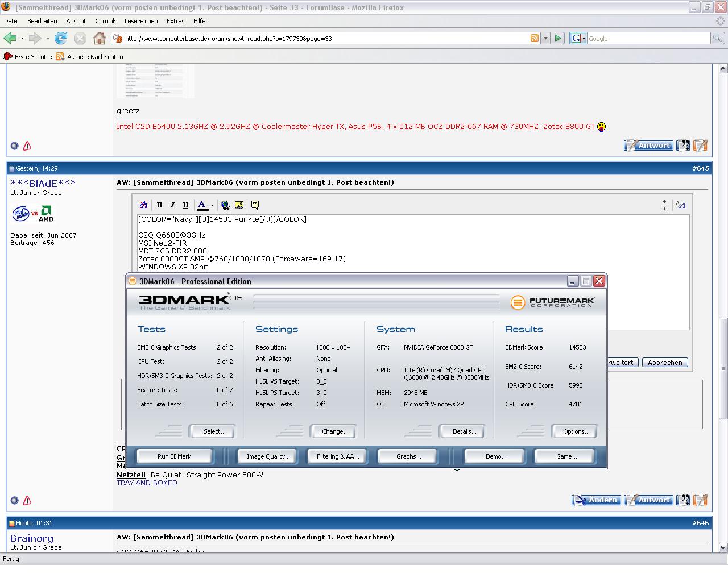Reload the page with the refresh icon
Screen dimensions: 728x582
61,38
